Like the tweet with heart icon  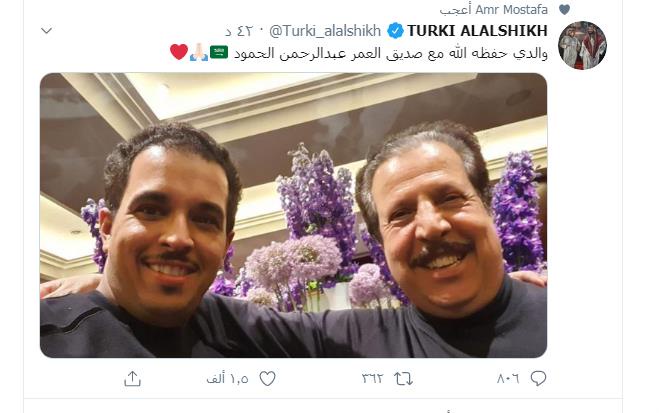pyautogui.click(x=267, y=379)
